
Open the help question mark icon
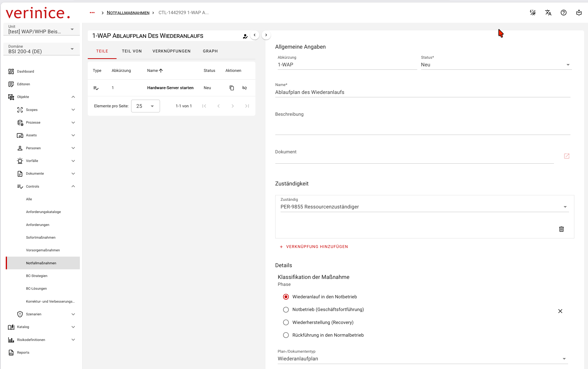point(564,13)
